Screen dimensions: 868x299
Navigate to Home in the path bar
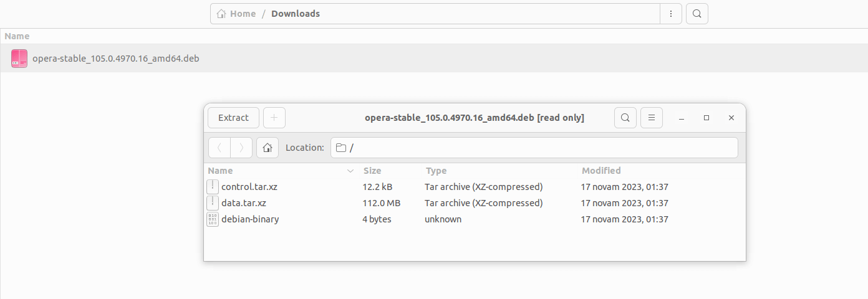point(236,14)
